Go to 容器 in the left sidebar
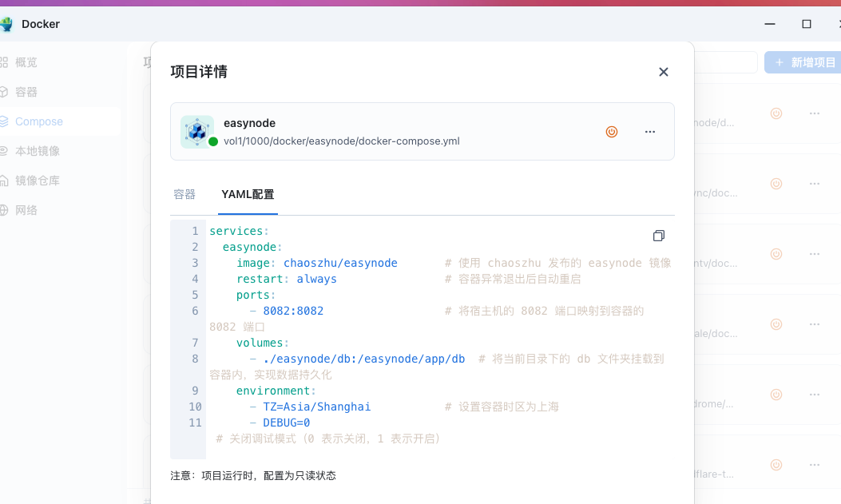Viewport: 841px width, 504px height. click(26, 92)
